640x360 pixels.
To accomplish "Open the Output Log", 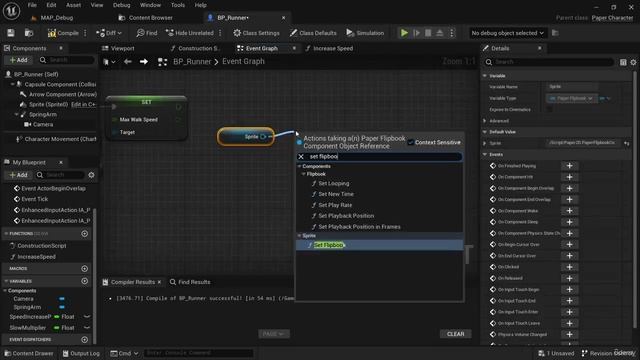I will [81, 353].
